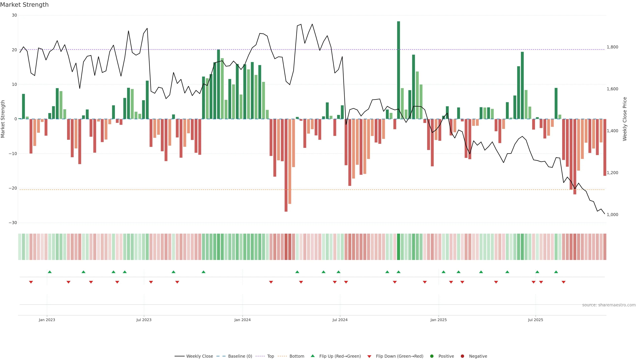This screenshot has height=362, width=644.
Task: Click the Flip Down red triangle legend icon
Action: (369, 356)
